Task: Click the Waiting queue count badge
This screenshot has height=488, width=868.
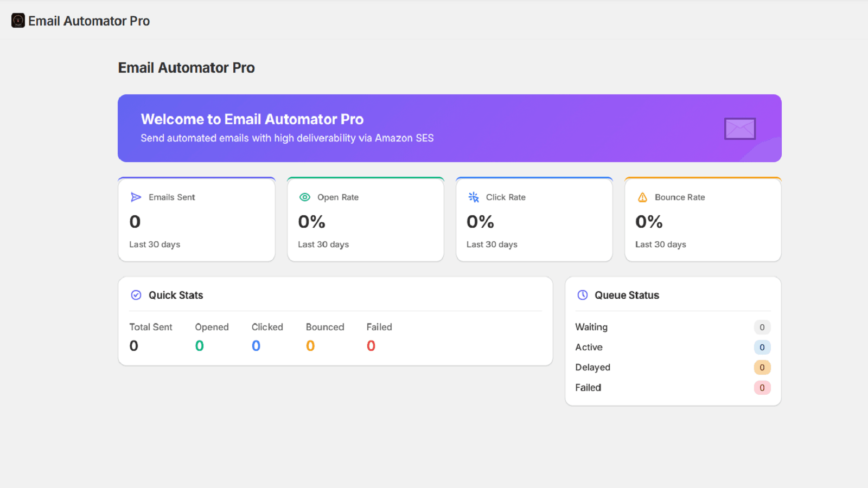Action: point(762,327)
